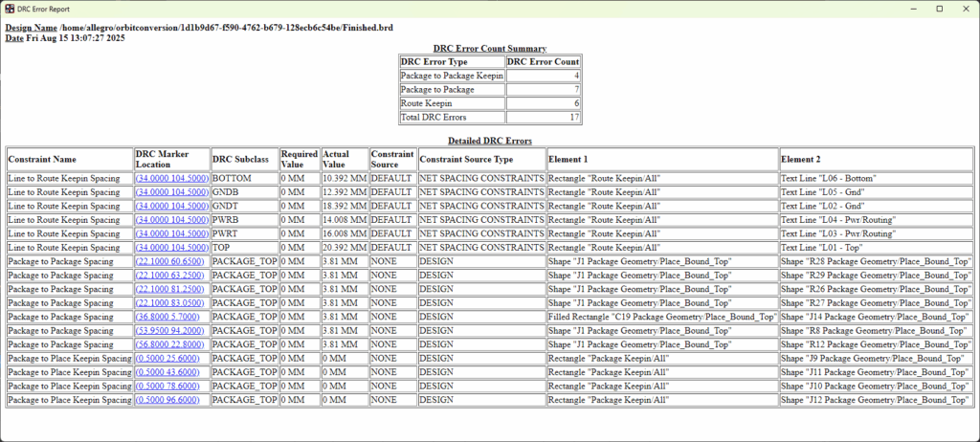
Task: Open the (0.5000 25.6000) keepin marker link
Action: 167,358
